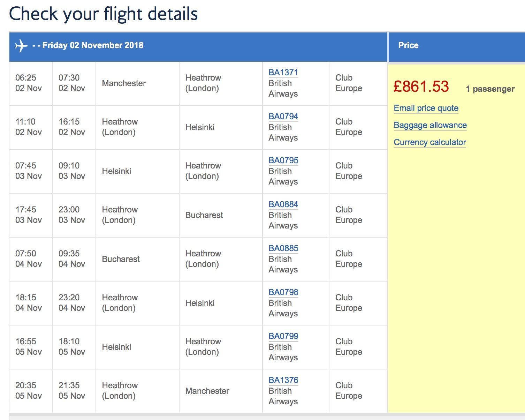The width and height of the screenshot is (525, 420).
Task: Open flight BA1376 details link
Action: pos(283,380)
